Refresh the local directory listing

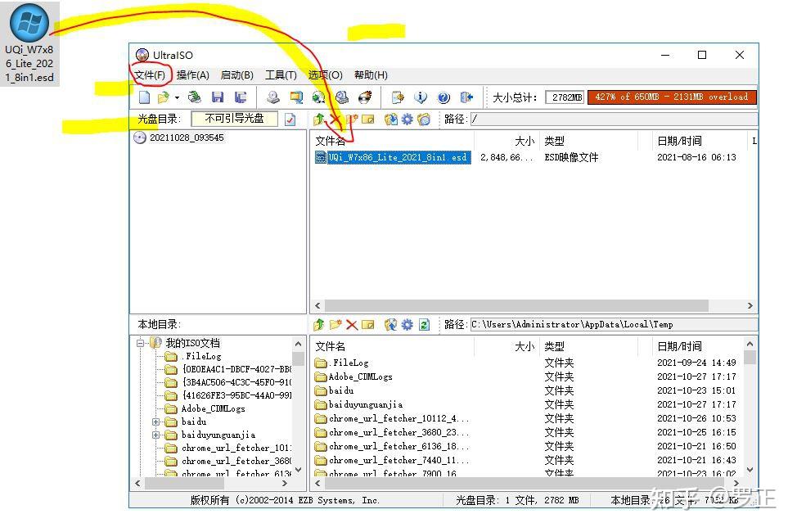[424, 325]
